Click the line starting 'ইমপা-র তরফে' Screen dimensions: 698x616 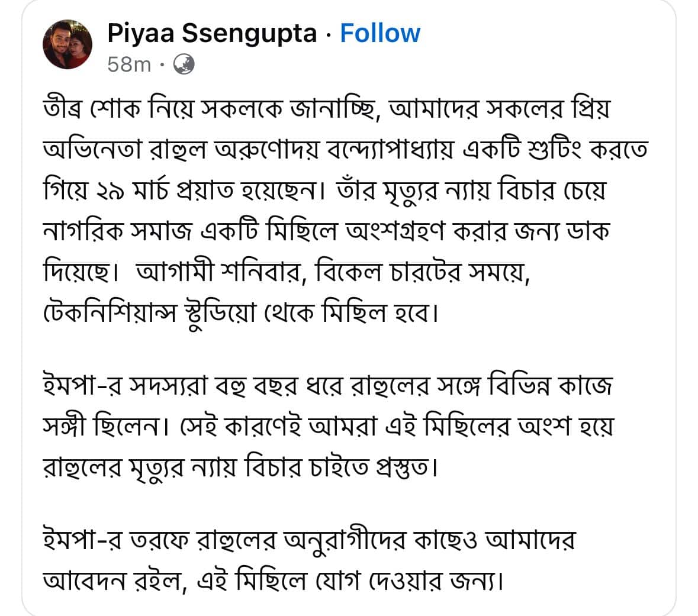point(309,541)
